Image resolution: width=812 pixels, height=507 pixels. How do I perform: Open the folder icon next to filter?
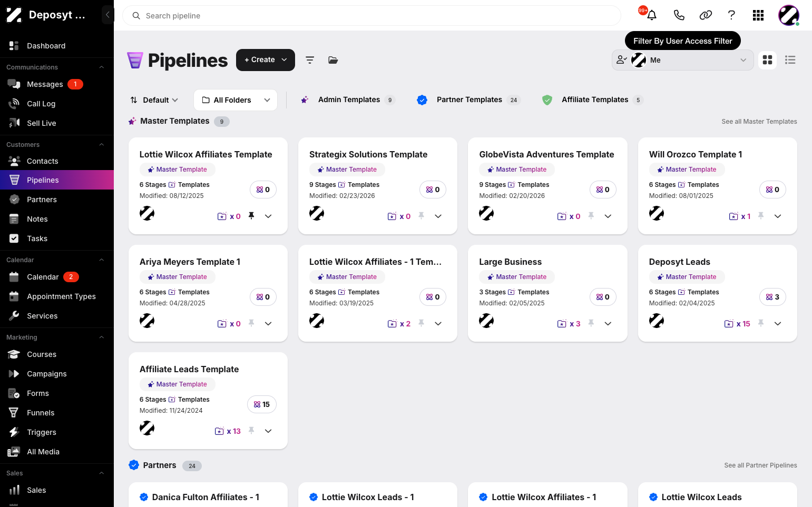coord(333,60)
